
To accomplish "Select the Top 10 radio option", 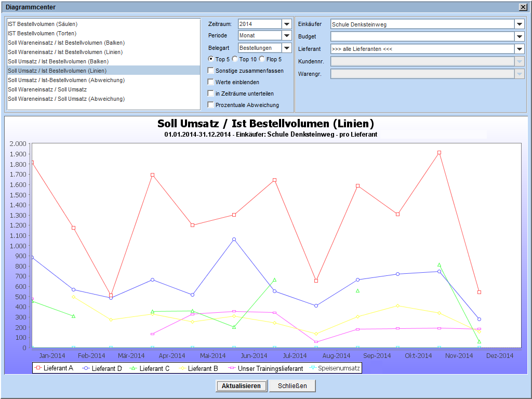I will (x=235, y=59).
